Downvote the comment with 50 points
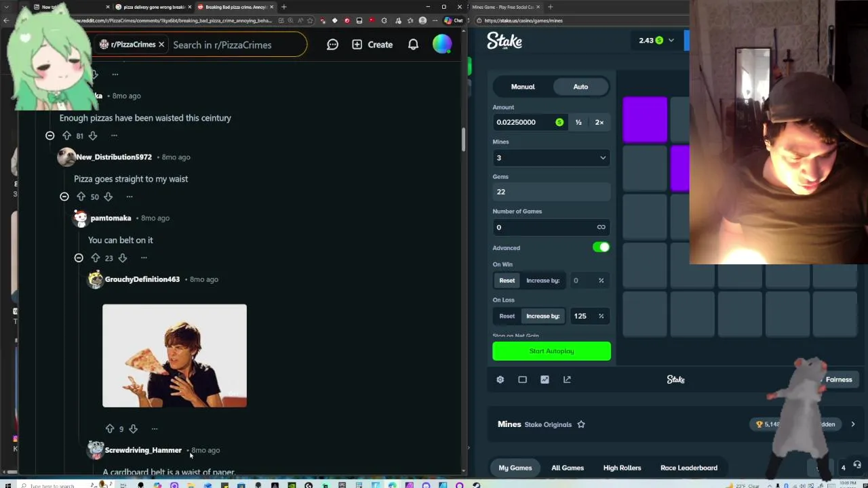 coord(108,197)
